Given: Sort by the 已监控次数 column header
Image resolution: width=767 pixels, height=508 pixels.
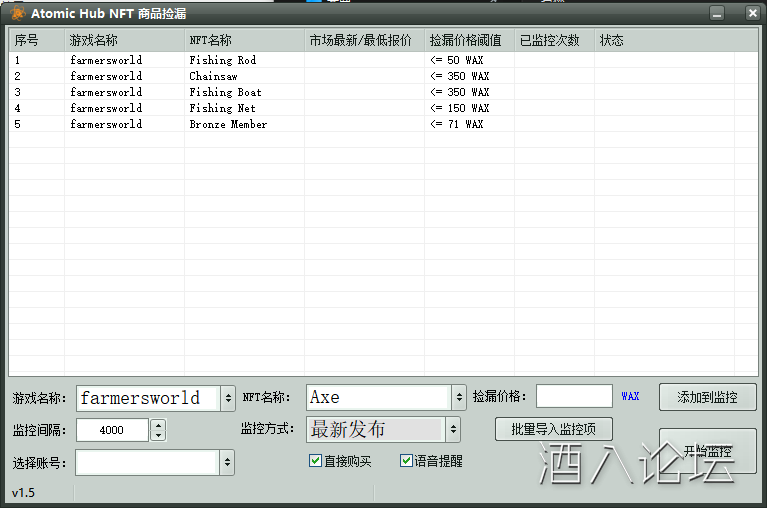Looking at the screenshot, I should coord(554,40).
